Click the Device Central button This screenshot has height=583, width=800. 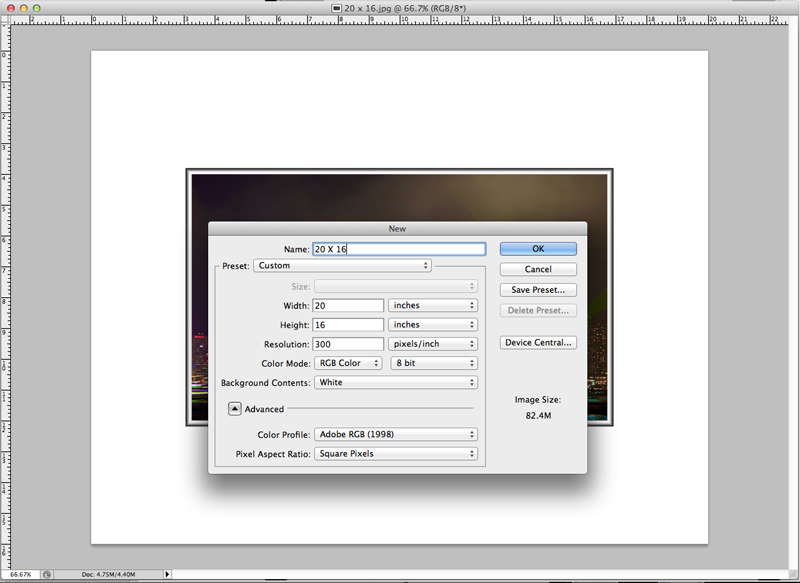click(x=538, y=343)
